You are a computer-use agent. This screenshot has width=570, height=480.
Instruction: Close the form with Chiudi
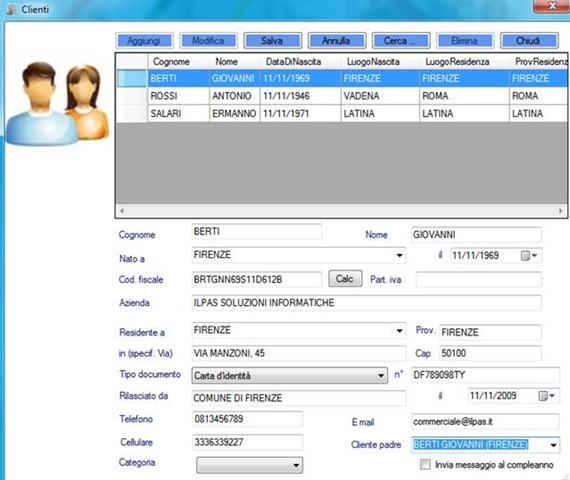[529, 41]
